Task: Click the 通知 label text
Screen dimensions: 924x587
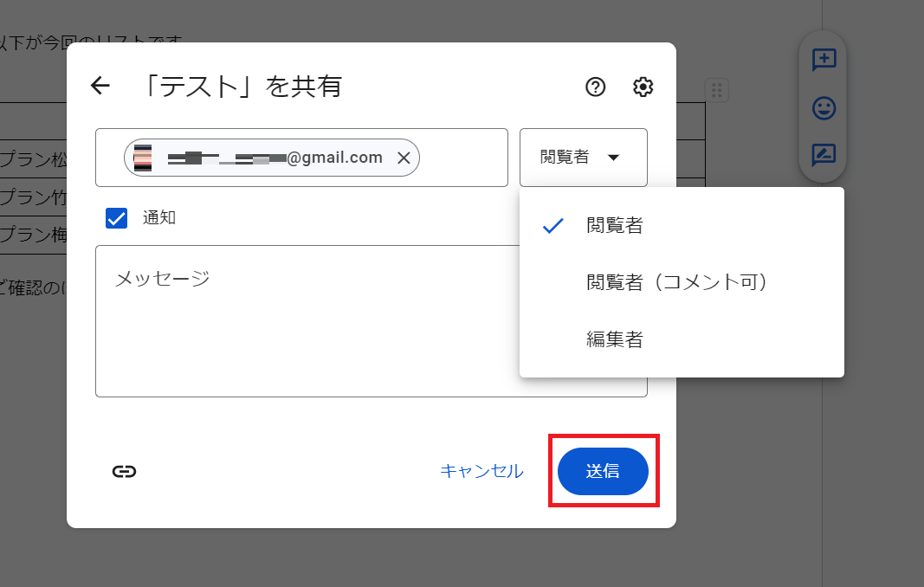Action: click(159, 217)
